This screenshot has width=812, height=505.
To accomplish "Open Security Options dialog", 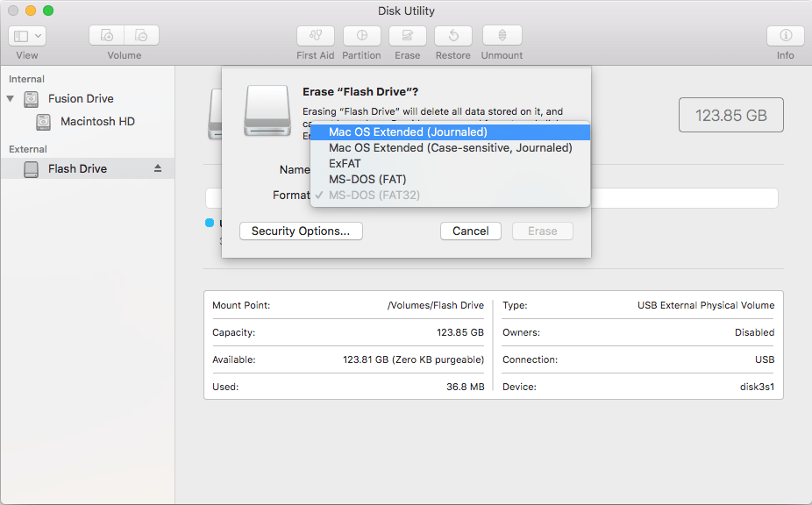I will [301, 231].
